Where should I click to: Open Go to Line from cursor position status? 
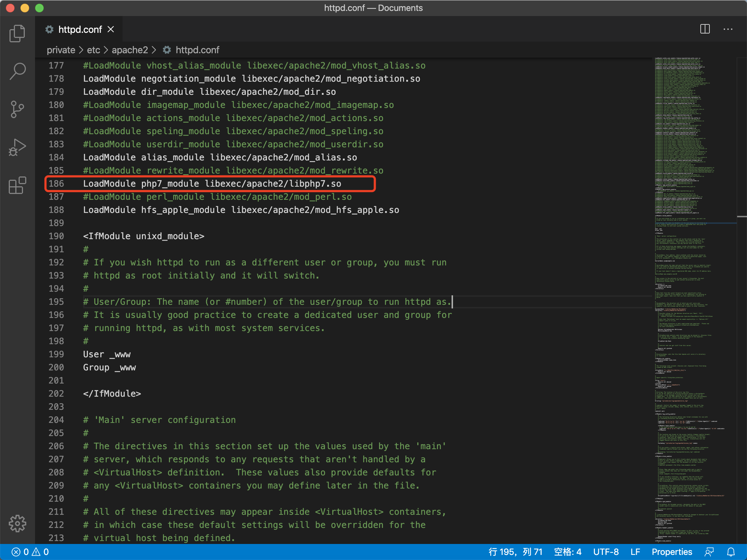pyautogui.click(x=515, y=552)
